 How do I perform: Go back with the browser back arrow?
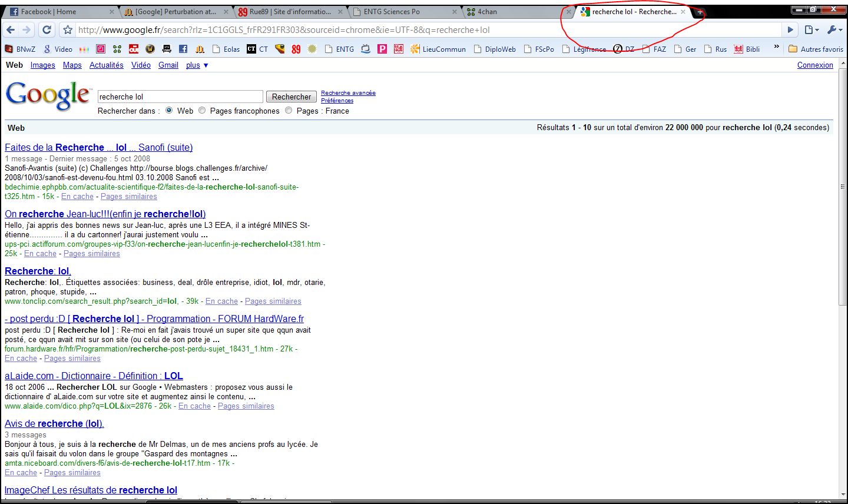click(x=11, y=29)
